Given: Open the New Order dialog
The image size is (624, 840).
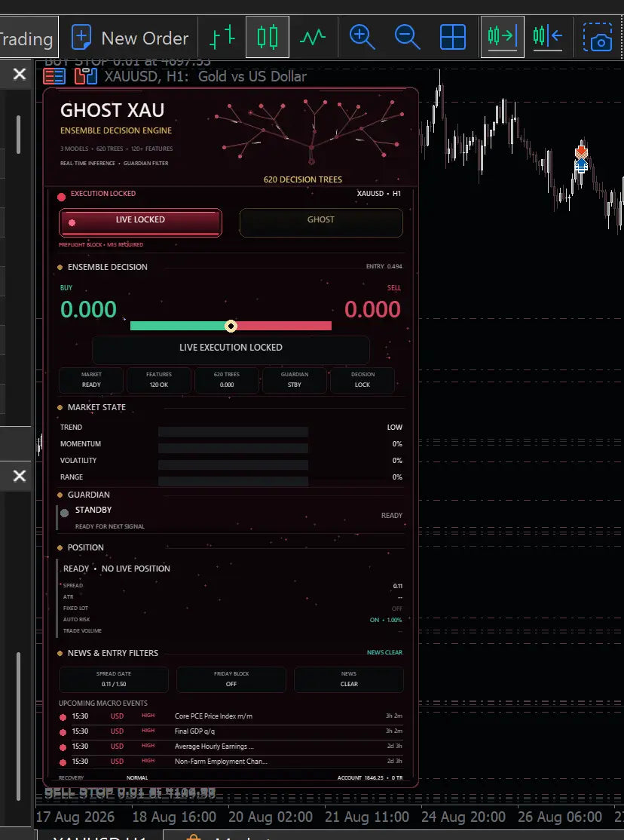Looking at the screenshot, I should tap(130, 38).
